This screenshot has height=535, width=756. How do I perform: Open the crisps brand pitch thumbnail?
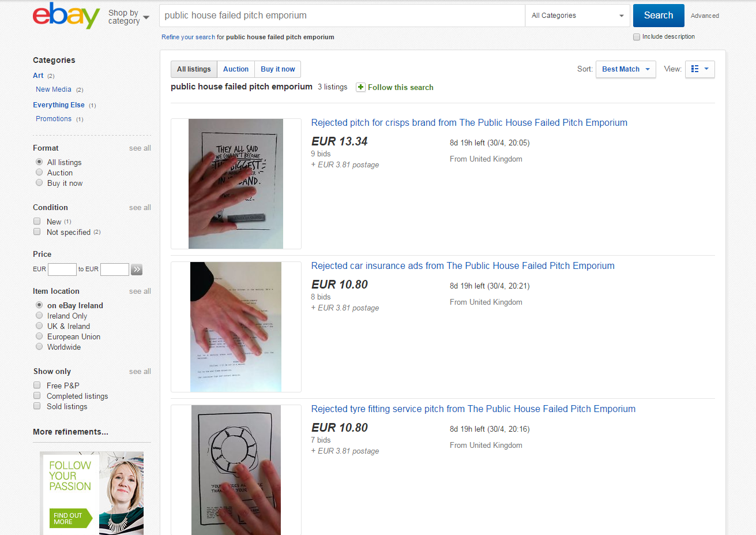point(236,184)
